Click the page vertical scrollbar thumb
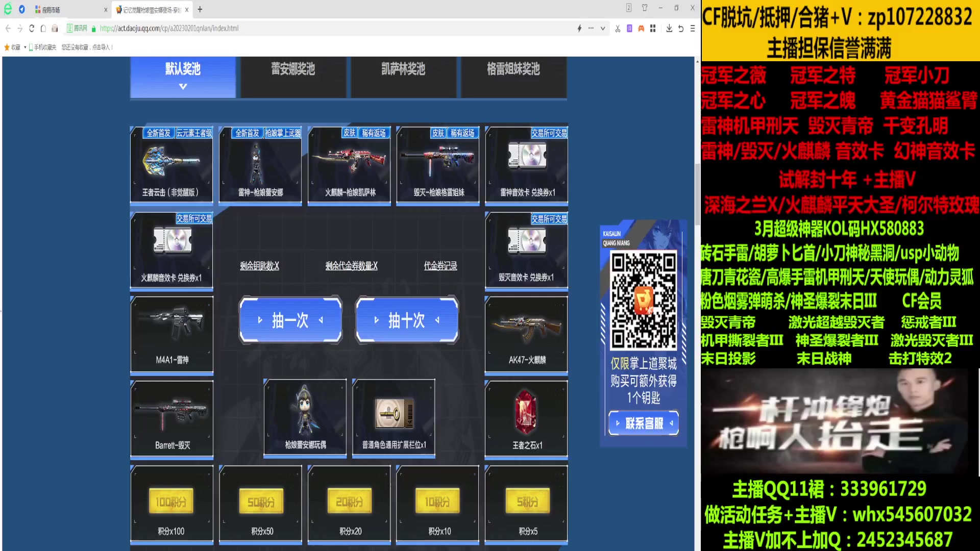Image resolution: width=980 pixels, height=551 pixels. tap(697, 194)
